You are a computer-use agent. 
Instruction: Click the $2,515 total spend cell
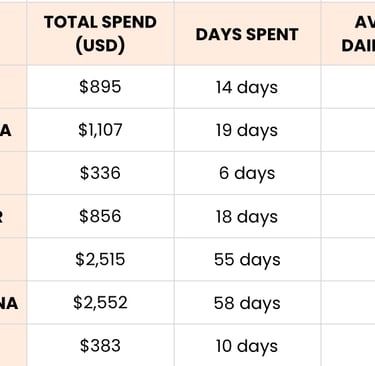(x=100, y=259)
